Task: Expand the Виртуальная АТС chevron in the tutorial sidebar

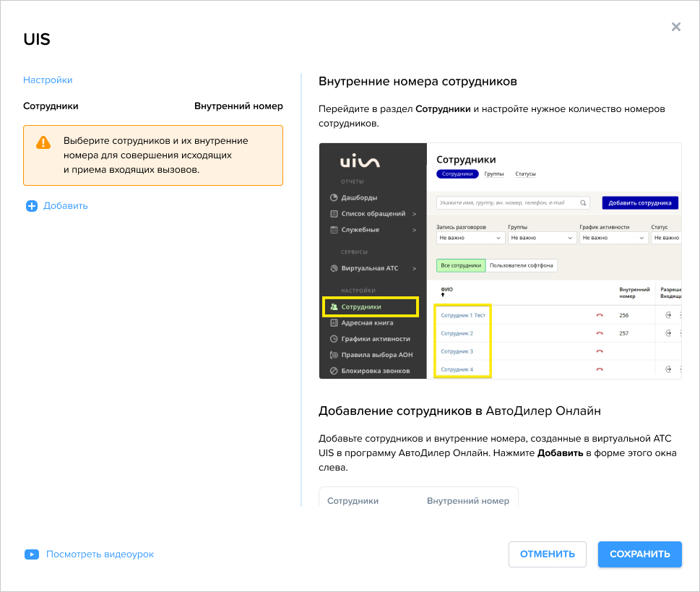Action: [414, 268]
